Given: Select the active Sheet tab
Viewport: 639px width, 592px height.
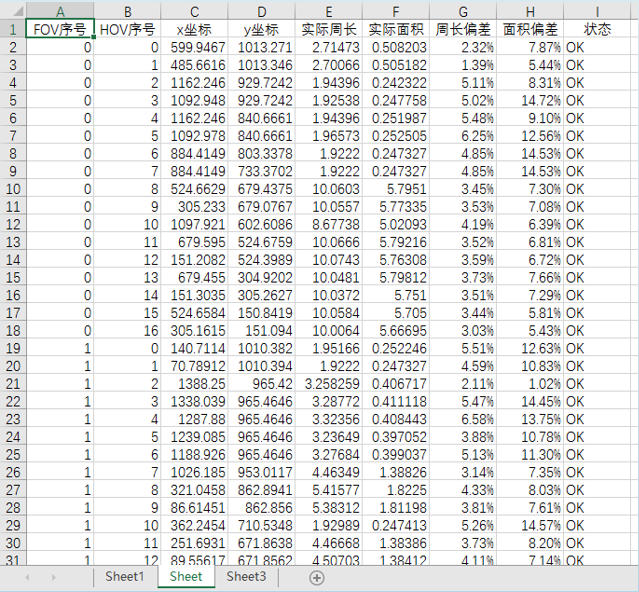Looking at the screenshot, I should (186, 577).
